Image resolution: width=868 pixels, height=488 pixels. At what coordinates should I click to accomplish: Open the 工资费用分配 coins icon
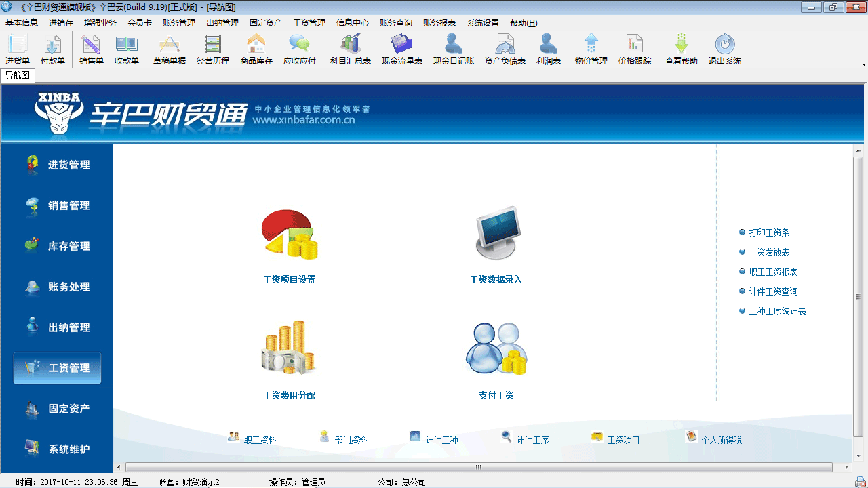pos(290,348)
